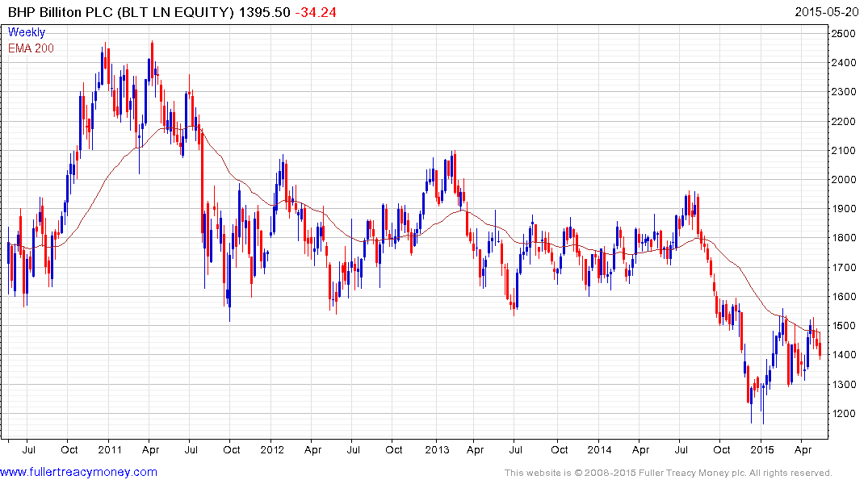
Task: Select the 'Jul' label right after Apr 2014
Action: point(681,449)
